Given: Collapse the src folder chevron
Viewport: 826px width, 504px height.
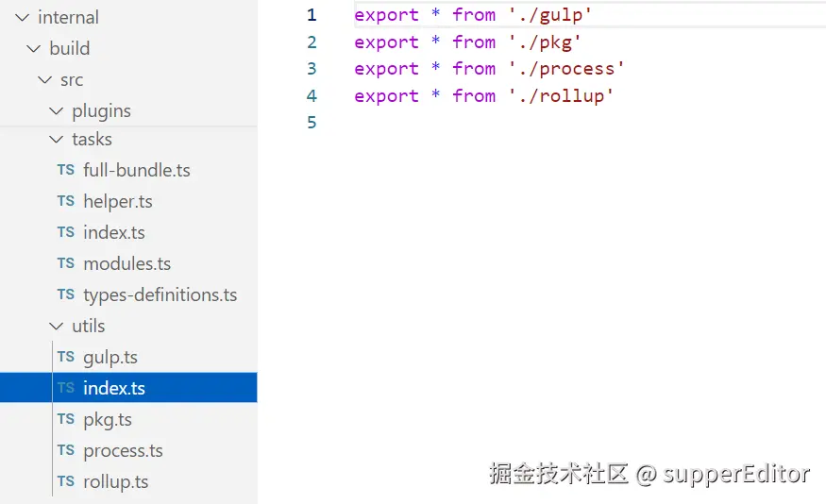Looking at the screenshot, I should point(45,79).
